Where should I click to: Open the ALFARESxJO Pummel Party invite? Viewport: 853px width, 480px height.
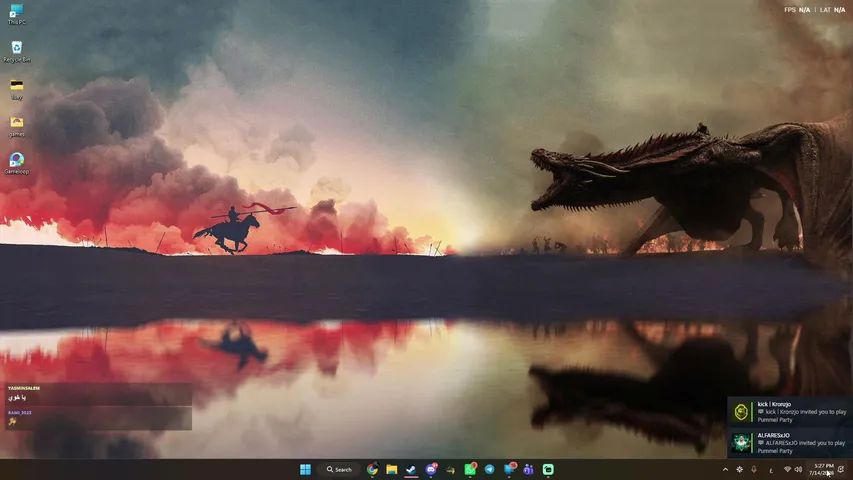pos(789,443)
